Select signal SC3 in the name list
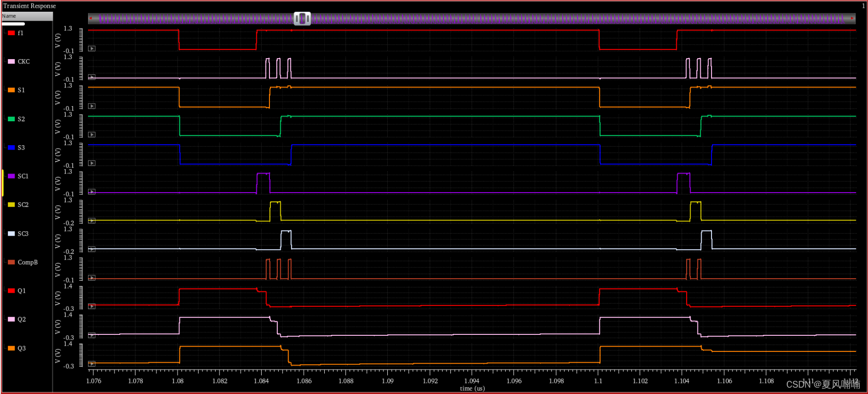Screen dimensions: 868x394 (x=23, y=234)
